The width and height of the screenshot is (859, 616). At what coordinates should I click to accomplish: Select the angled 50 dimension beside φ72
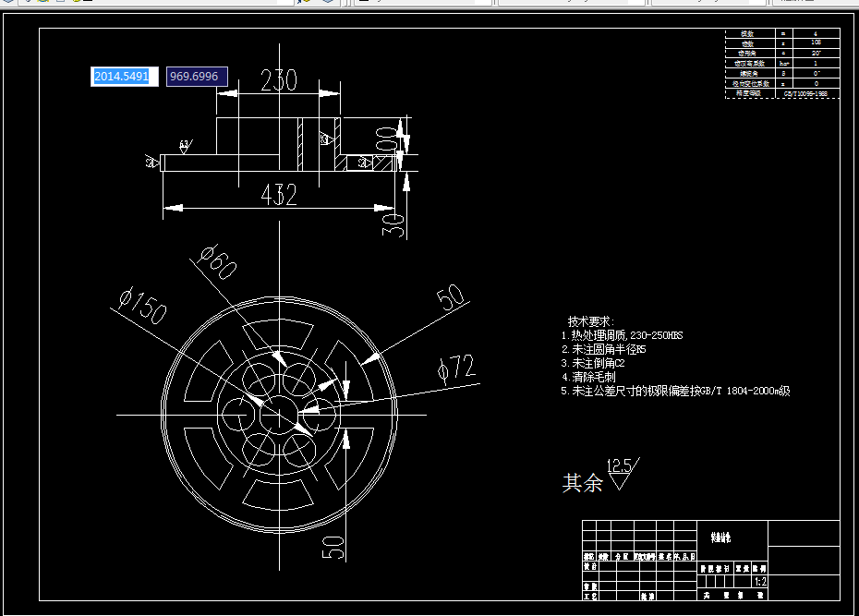451,297
